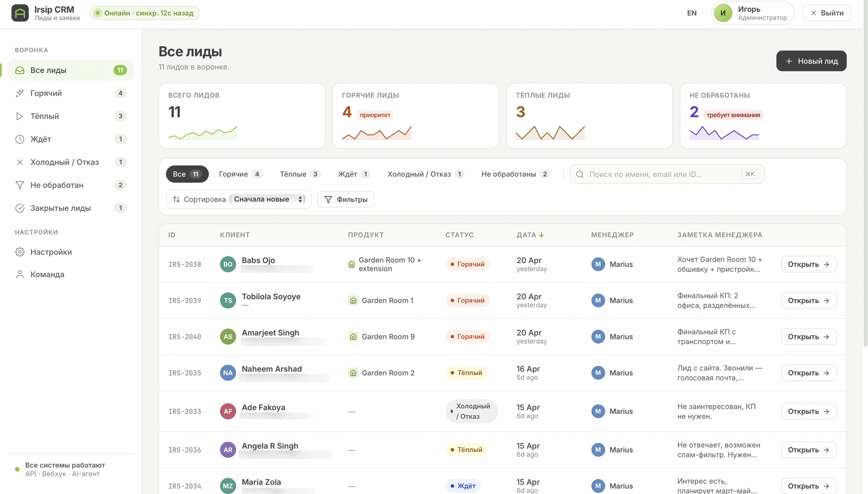Open lead IRS-2040 with Открыть button
This screenshot has width=868, height=494.
pos(809,337)
